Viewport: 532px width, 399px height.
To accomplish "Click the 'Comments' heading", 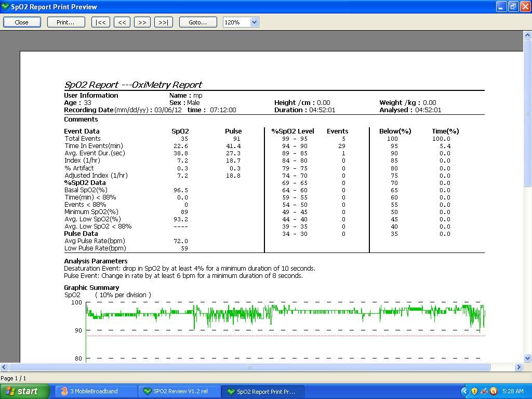I will (81, 119).
